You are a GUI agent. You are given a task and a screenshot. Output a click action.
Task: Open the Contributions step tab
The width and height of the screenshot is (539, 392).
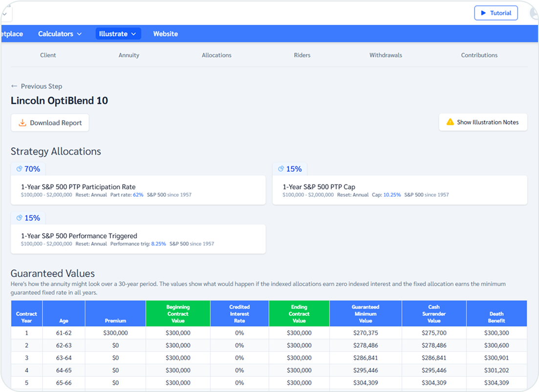click(479, 55)
